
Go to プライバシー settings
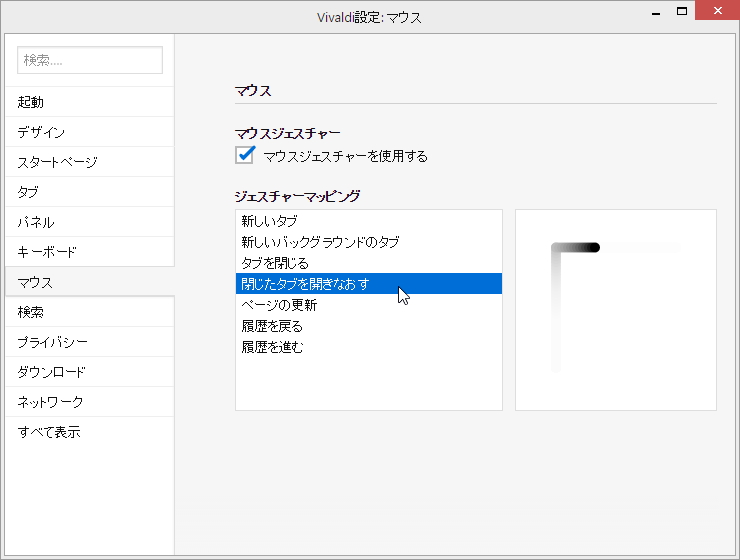point(90,342)
